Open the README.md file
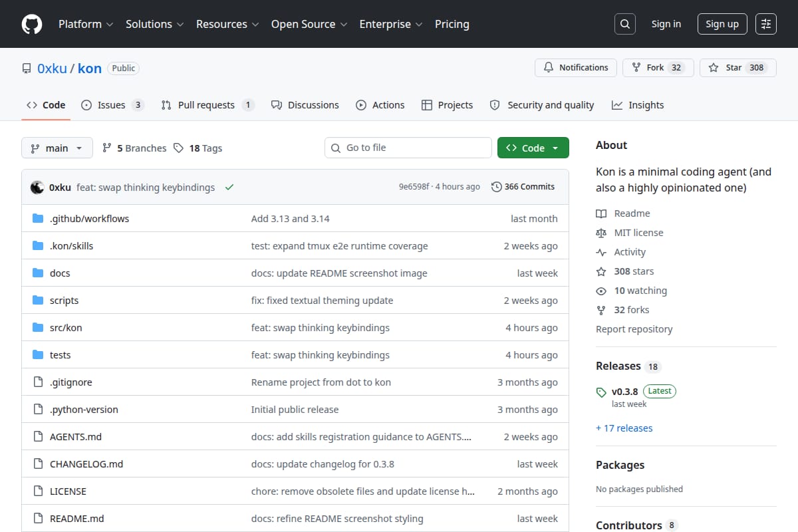The height and width of the screenshot is (532, 798). (x=77, y=519)
